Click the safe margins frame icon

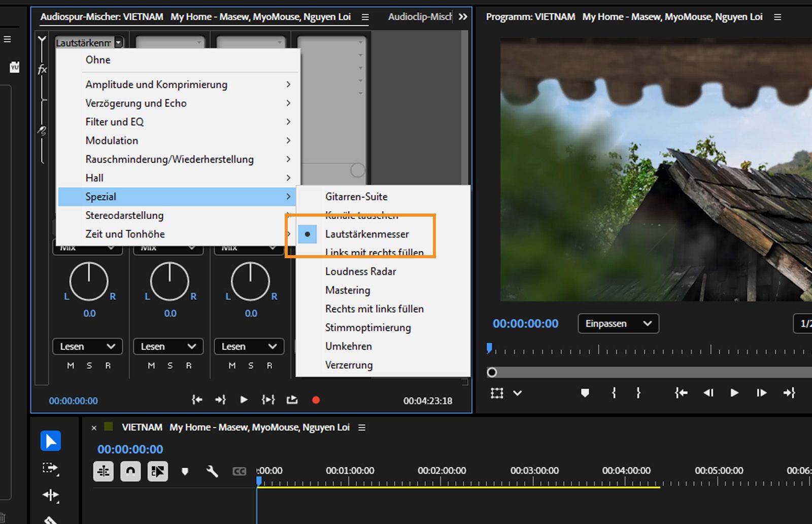point(497,393)
